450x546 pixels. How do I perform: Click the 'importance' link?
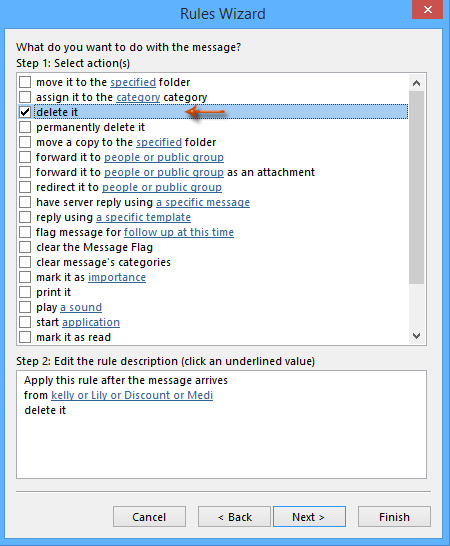(x=117, y=277)
